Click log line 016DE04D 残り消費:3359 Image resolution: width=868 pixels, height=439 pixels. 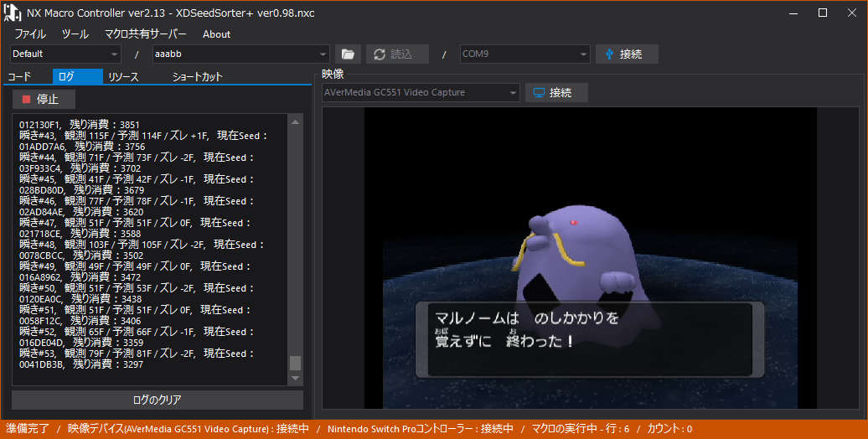(x=81, y=343)
